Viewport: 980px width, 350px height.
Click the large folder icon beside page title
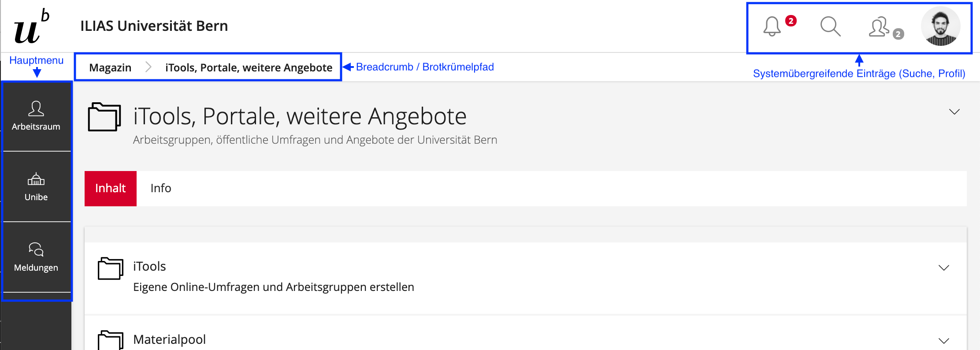[x=104, y=117]
